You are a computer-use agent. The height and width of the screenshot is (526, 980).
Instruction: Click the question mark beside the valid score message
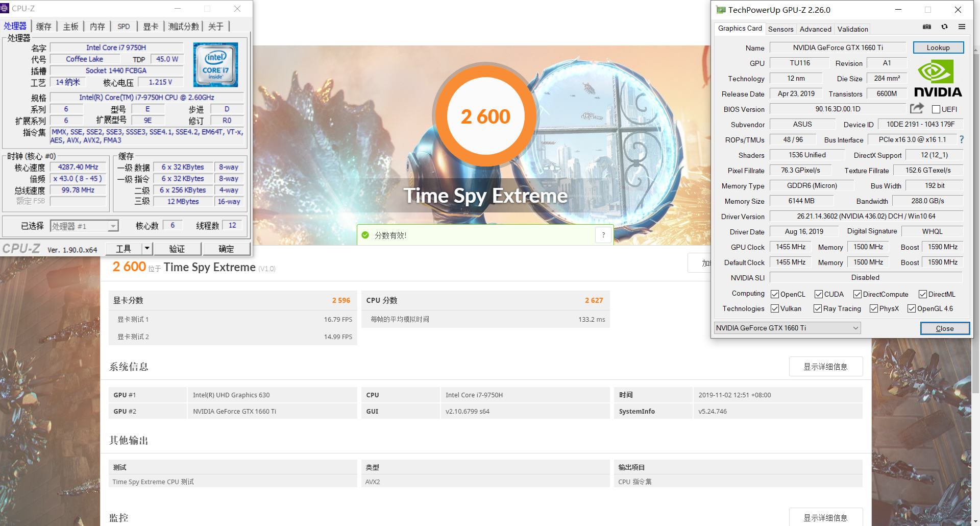tap(603, 235)
